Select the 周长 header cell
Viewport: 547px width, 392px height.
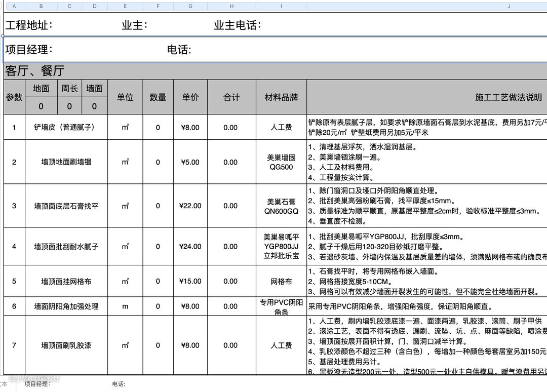69,89
